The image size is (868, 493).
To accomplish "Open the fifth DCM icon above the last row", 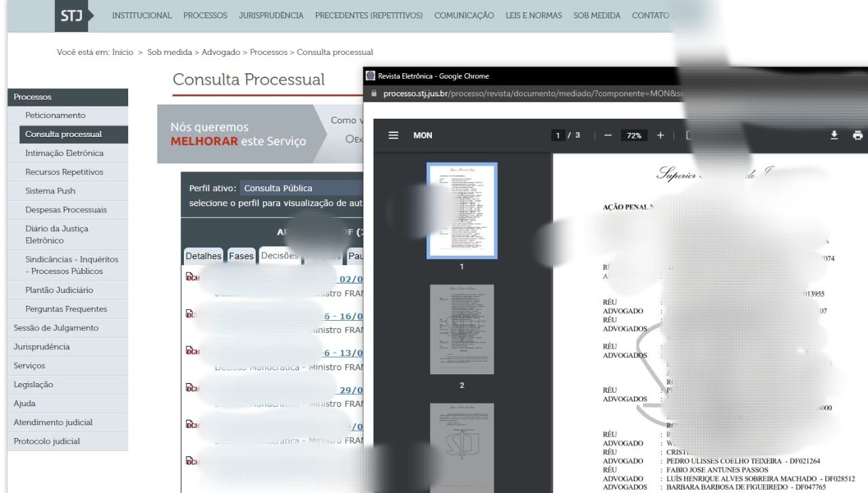I will (x=193, y=425).
